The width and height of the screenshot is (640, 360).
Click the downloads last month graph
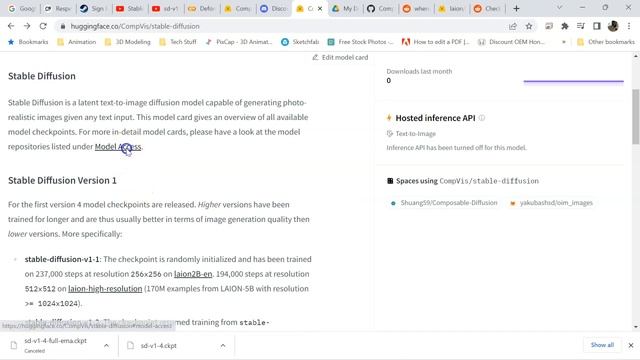coord(573,81)
